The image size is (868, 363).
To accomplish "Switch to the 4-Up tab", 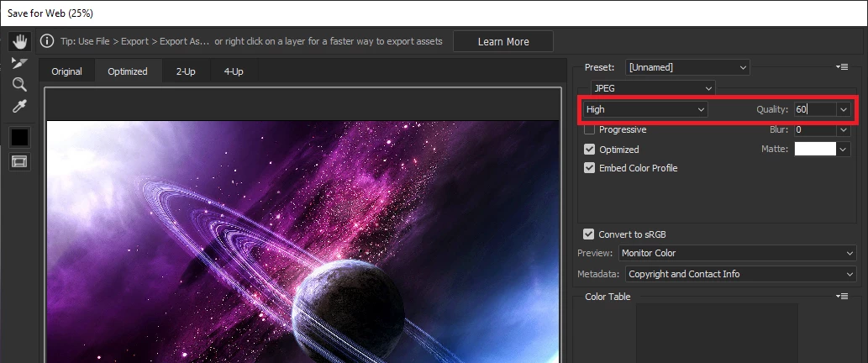I will [234, 71].
